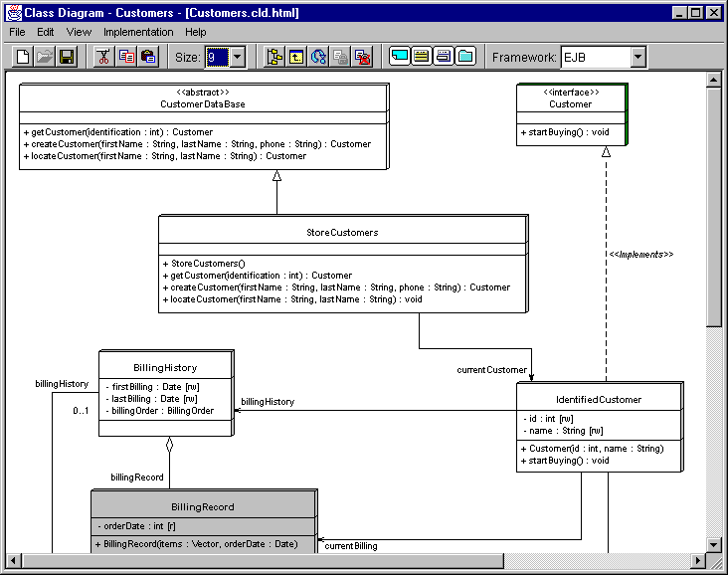Click the New document icon
Screen dimensions: 728x575
pos(22,57)
